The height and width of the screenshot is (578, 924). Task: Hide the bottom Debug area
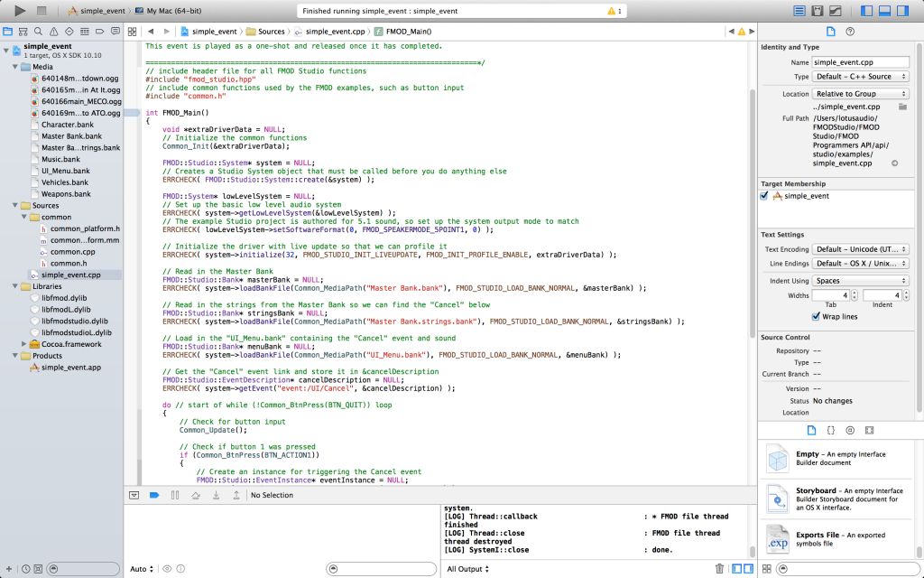tap(885, 11)
